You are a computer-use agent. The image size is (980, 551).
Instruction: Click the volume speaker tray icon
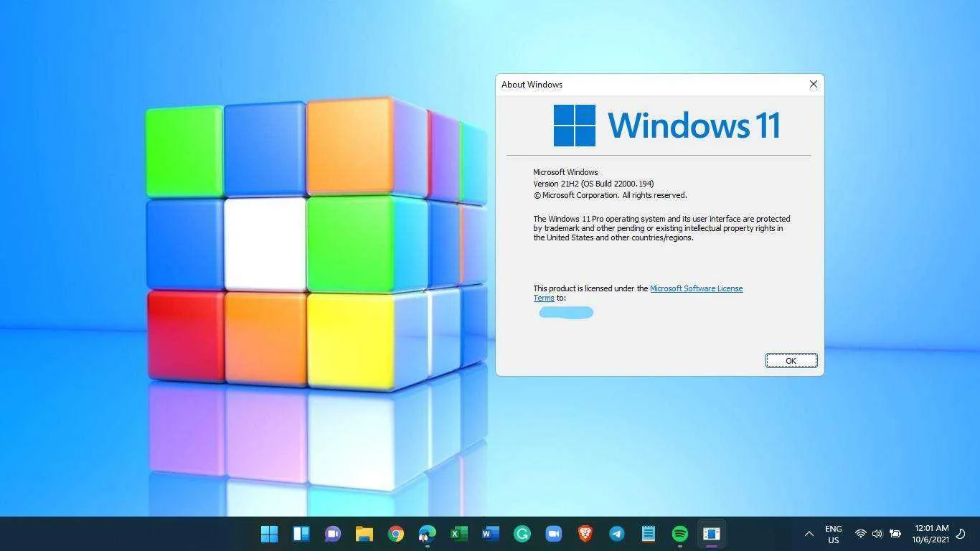point(877,534)
